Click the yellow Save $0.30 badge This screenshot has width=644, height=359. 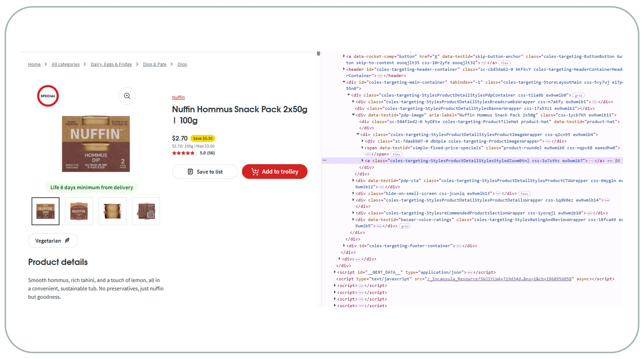click(202, 138)
